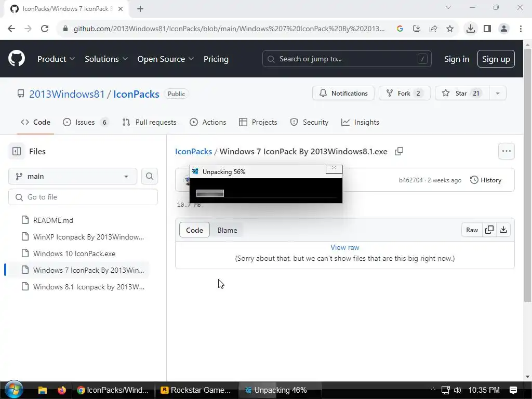Collapse the Files tree sidebar icon

coord(17,151)
